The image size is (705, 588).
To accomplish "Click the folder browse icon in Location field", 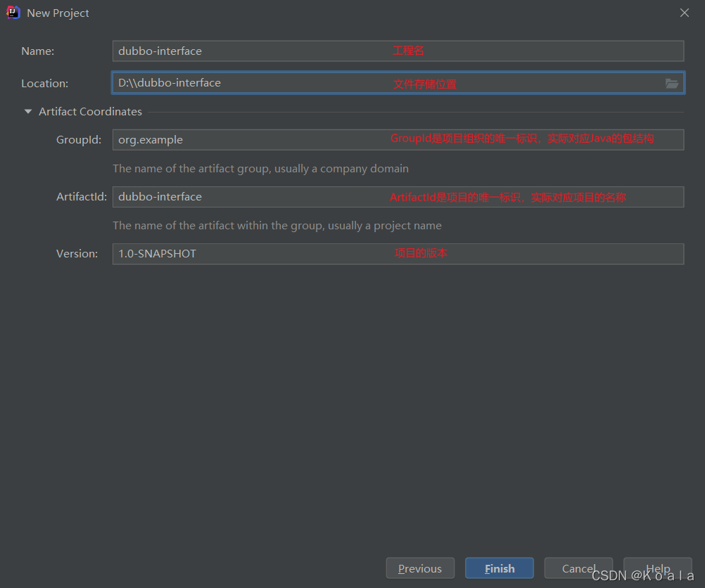I will (x=672, y=83).
